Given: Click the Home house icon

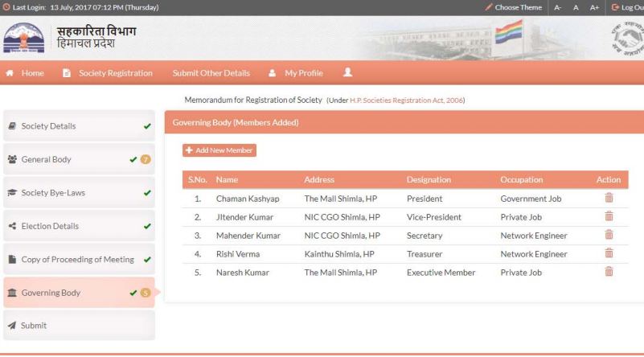Looking at the screenshot, I should (x=10, y=73).
